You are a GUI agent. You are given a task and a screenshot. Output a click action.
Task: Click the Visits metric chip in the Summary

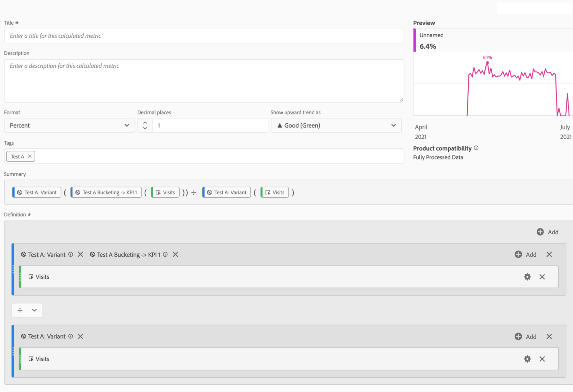165,192
